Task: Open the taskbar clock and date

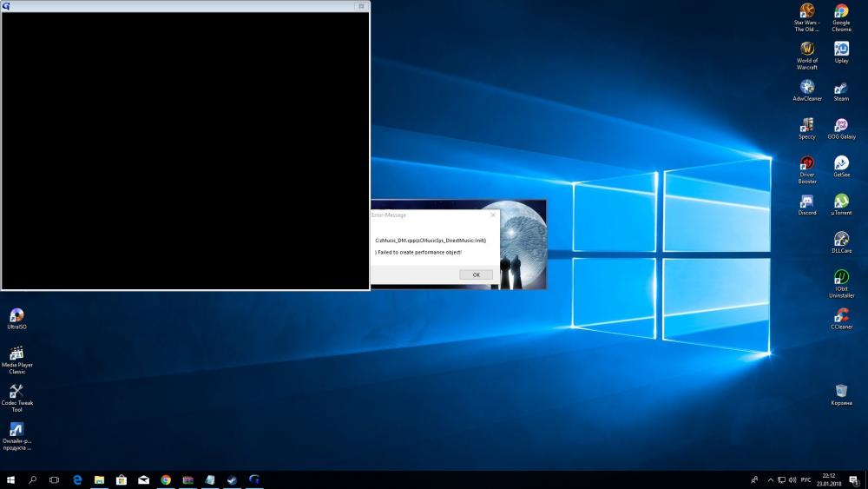Action: click(x=830, y=479)
